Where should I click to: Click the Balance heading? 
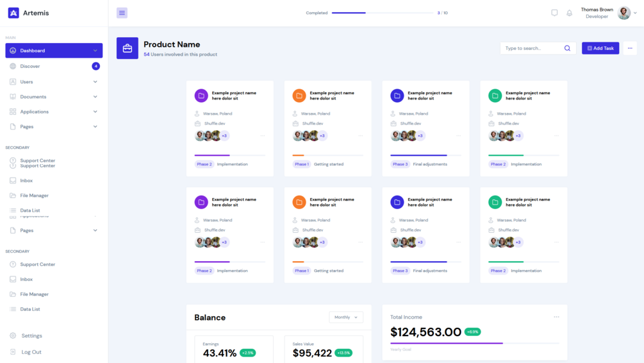coord(210,317)
